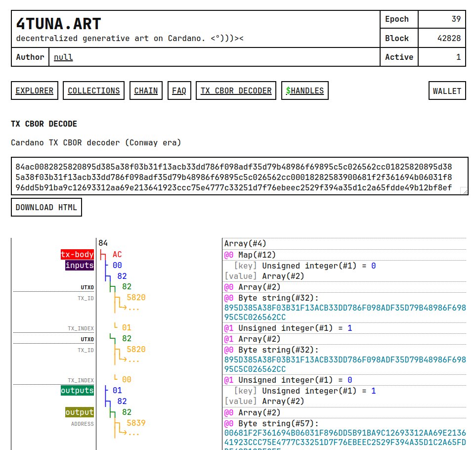The image size is (476, 450).
Task: Click the WALLET button
Action: (x=447, y=90)
